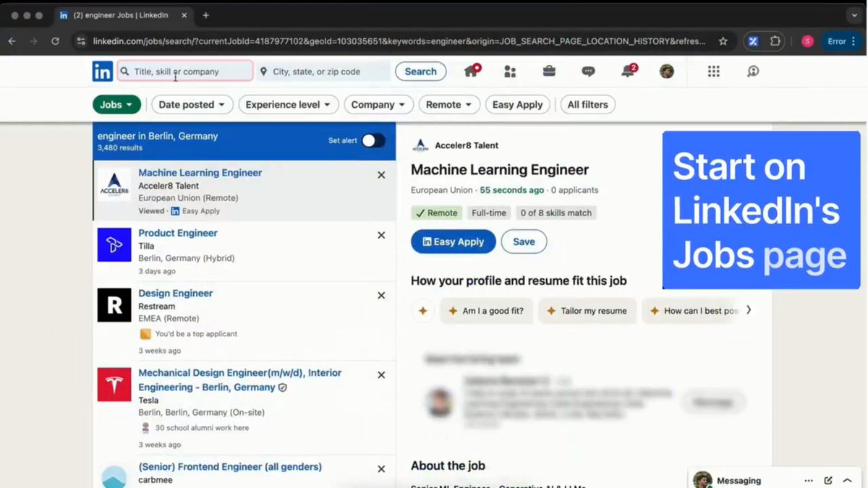Open the LinkedIn home logo

tap(102, 72)
